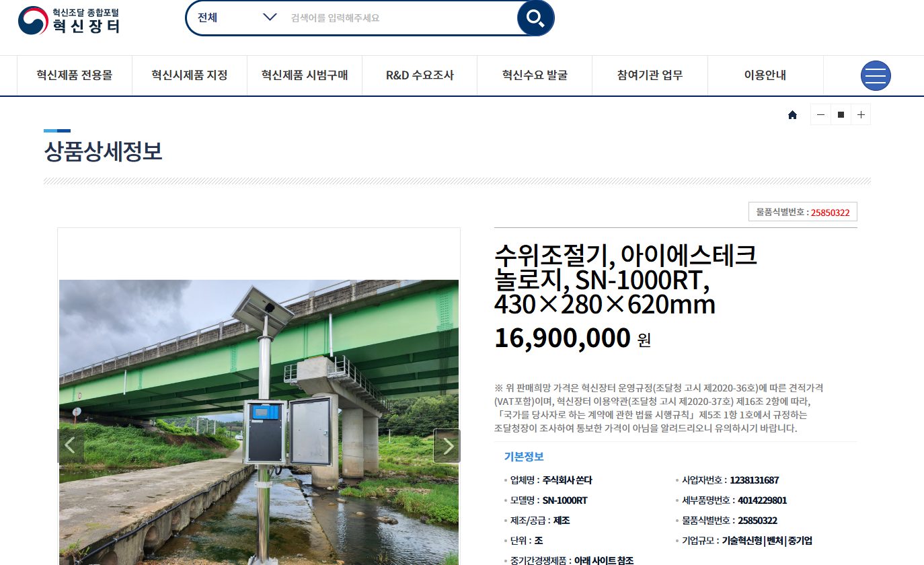The height and width of the screenshot is (565, 924).
Task: Click the search keyword input field
Action: point(400,18)
